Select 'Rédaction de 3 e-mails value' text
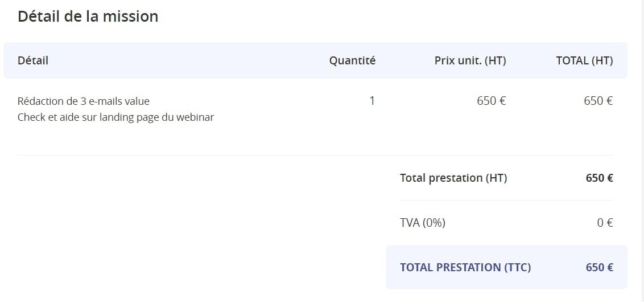Viewport: 644px width, 302px height. 84,101
